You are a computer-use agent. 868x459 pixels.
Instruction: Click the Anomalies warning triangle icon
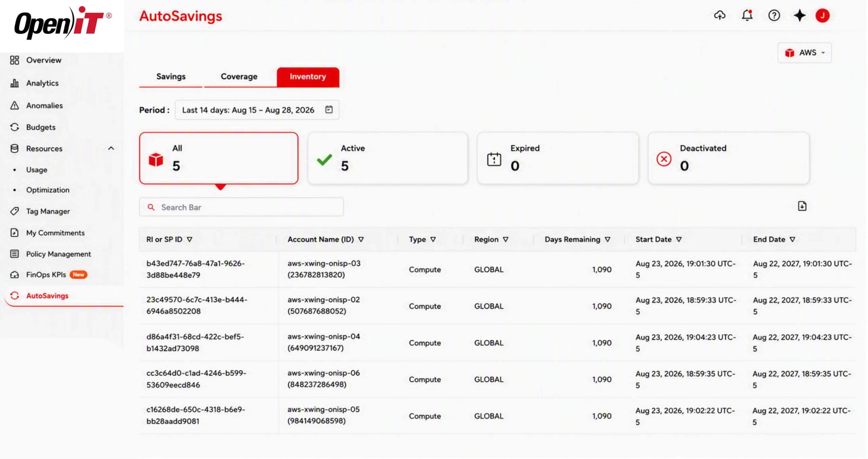(14, 105)
